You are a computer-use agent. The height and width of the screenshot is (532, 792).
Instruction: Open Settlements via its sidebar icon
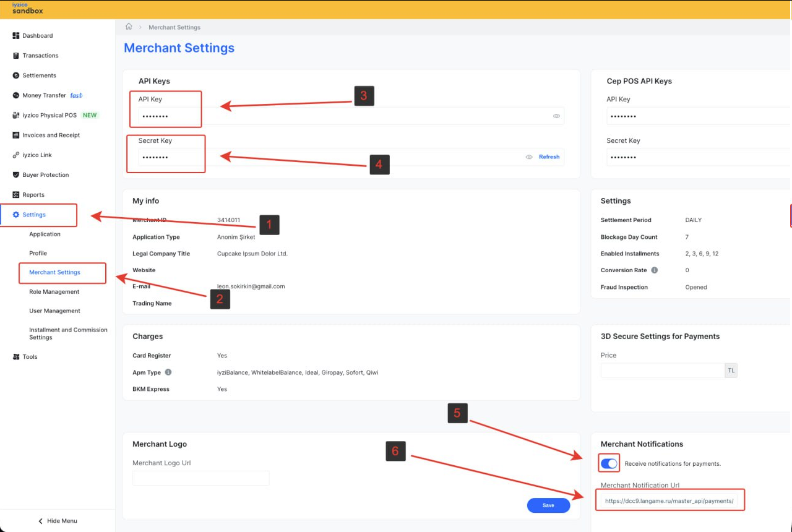(16, 75)
